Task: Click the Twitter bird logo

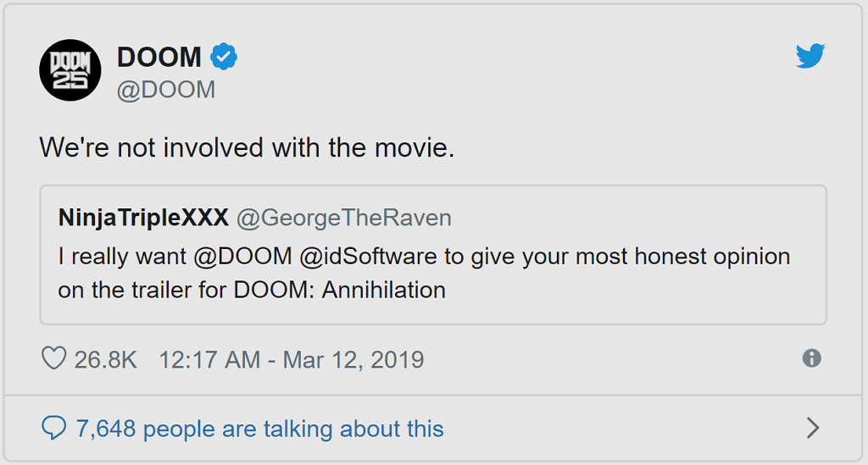Action: (810, 57)
